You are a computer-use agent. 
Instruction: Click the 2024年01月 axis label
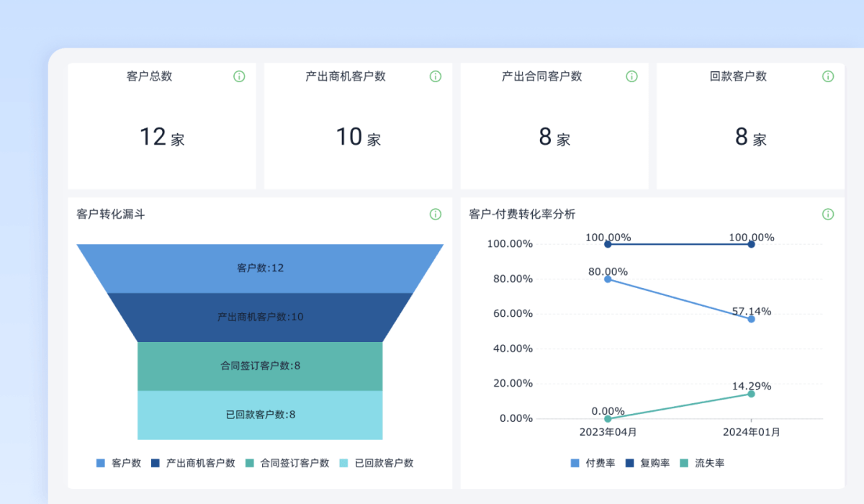pyautogui.click(x=751, y=433)
